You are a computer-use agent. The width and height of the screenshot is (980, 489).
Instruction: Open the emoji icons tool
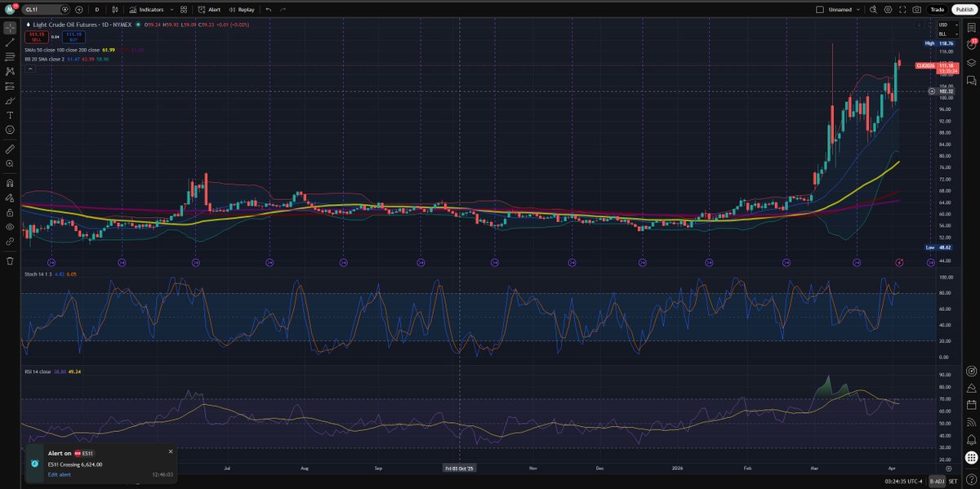coord(10,130)
